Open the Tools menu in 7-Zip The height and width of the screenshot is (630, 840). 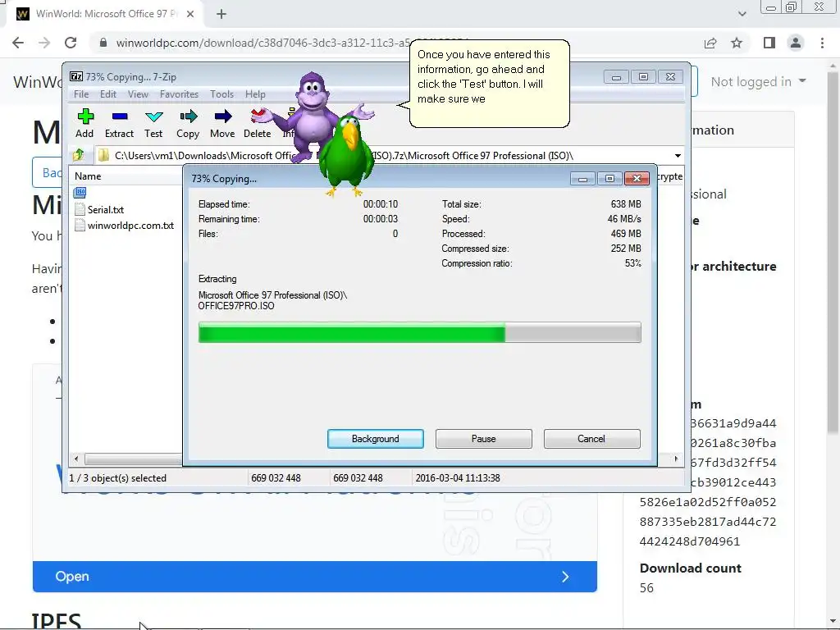click(x=221, y=94)
